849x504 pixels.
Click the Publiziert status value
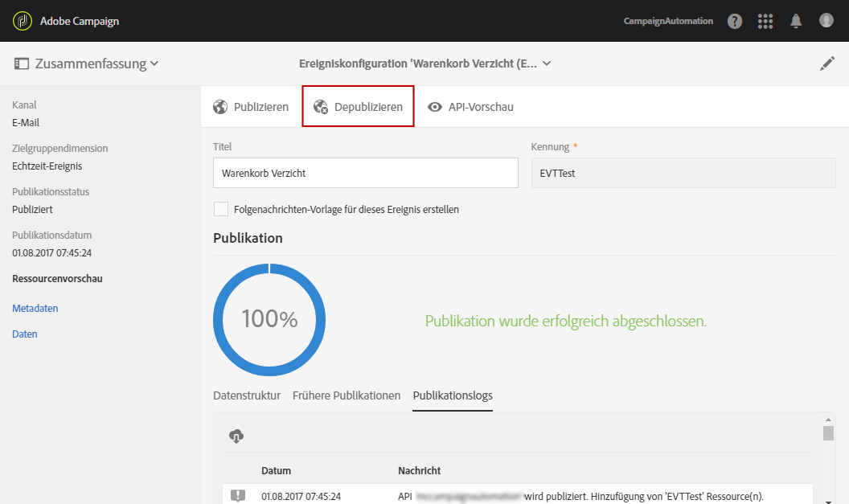pyautogui.click(x=32, y=210)
